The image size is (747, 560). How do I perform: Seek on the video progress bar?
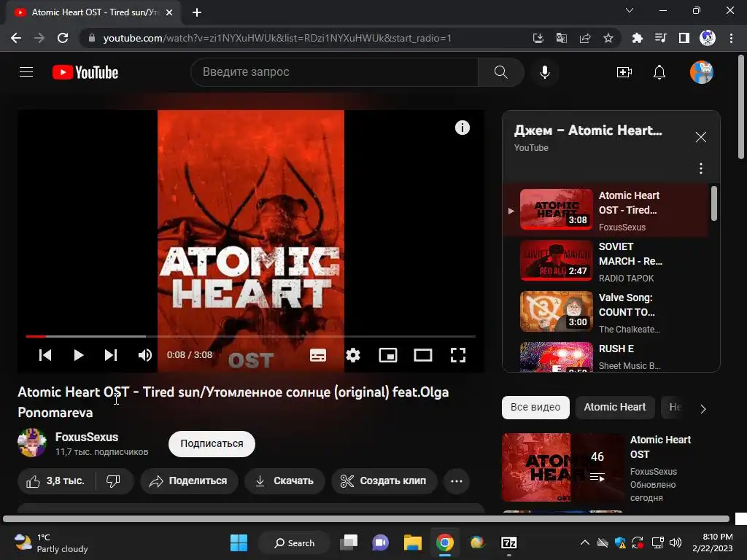pos(251,336)
